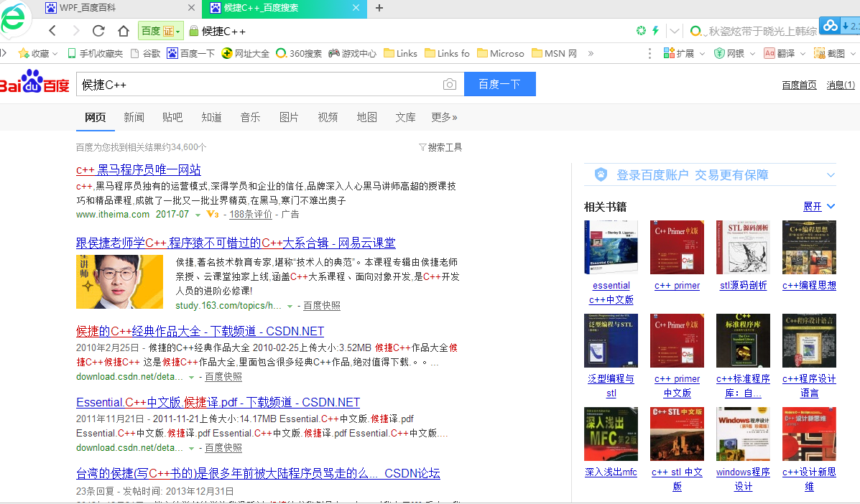
Task: Click the 百度一下 search button
Action: (499, 84)
